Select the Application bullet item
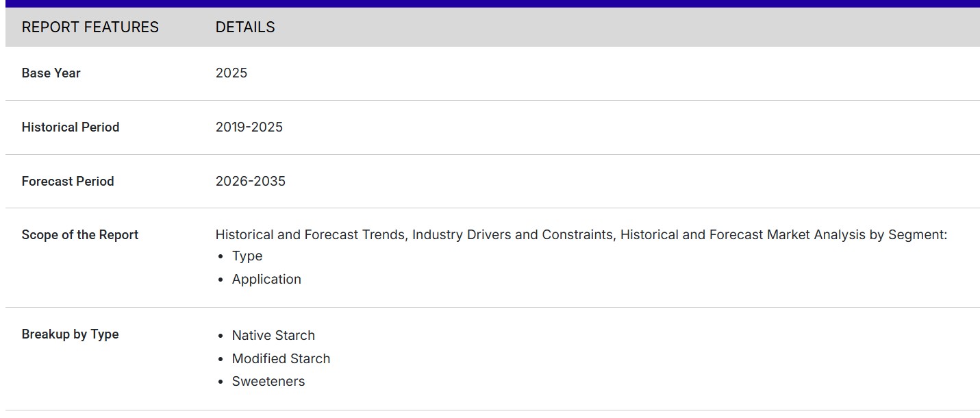The image size is (980, 418). [x=266, y=280]
